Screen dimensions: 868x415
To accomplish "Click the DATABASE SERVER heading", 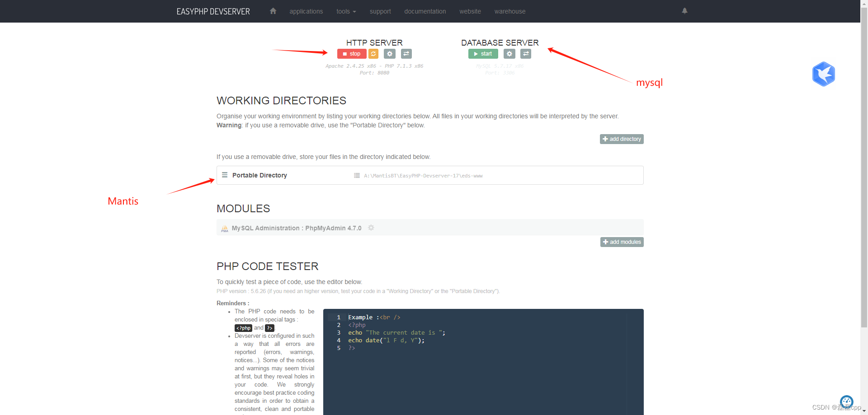I will (x=500, y=42).
